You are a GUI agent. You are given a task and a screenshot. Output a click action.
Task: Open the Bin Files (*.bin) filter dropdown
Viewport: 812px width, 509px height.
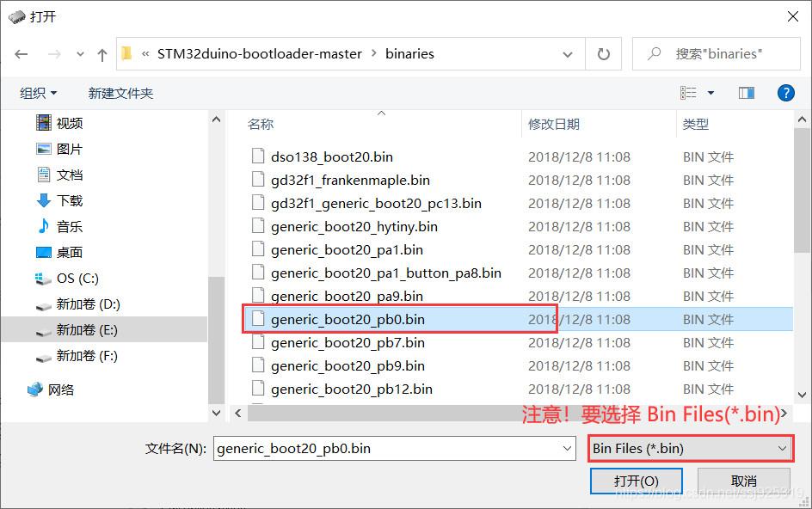click(691, 449)
